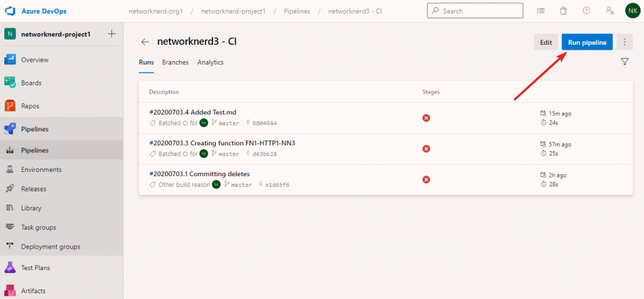Open the Repos sidebar icon
Image resolution: width=644 pixels, height=299 pixels.
(10, 106)
